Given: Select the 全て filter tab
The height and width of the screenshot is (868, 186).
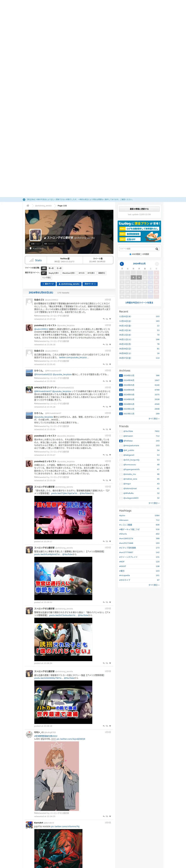Looking at the screenshot, I should 44,273.
